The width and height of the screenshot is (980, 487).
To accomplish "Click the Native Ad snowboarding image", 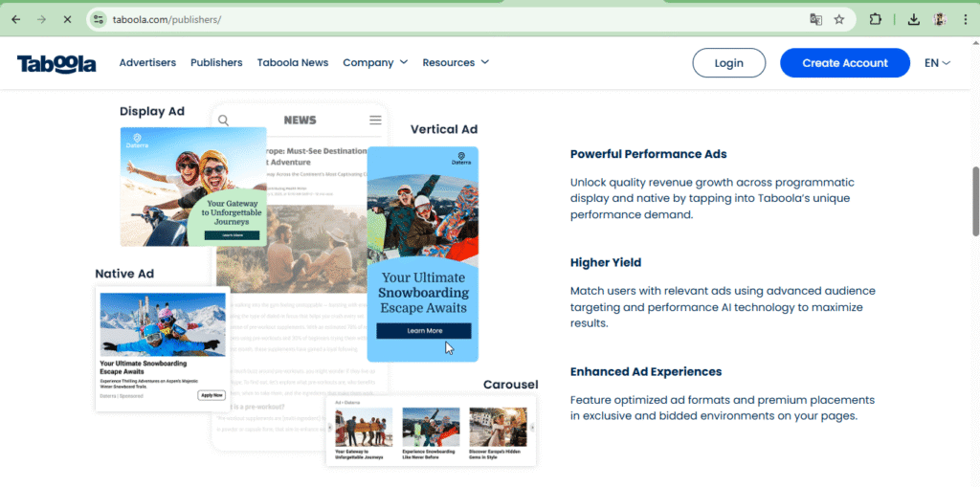I will click(163, 324).
